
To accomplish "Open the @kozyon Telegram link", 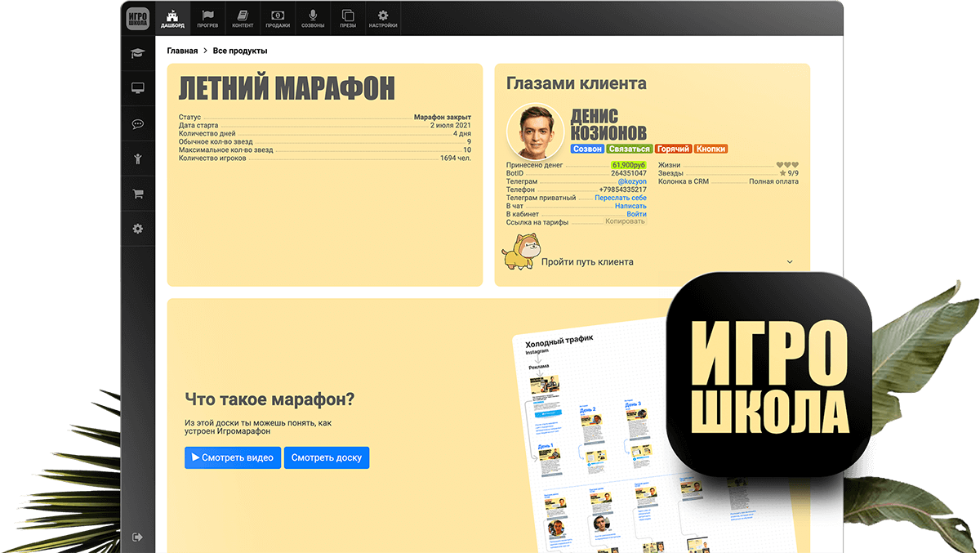I will pos(631,181).
